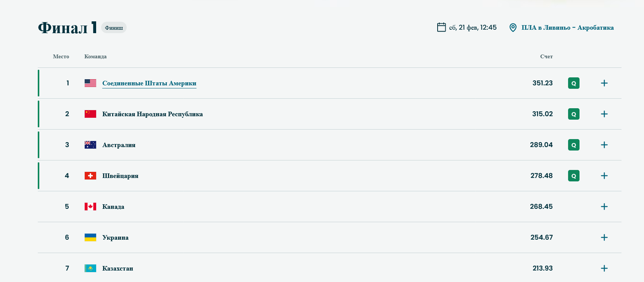
Task: Click the venue link for Livigno Aerials
Action: coord(567,27)
